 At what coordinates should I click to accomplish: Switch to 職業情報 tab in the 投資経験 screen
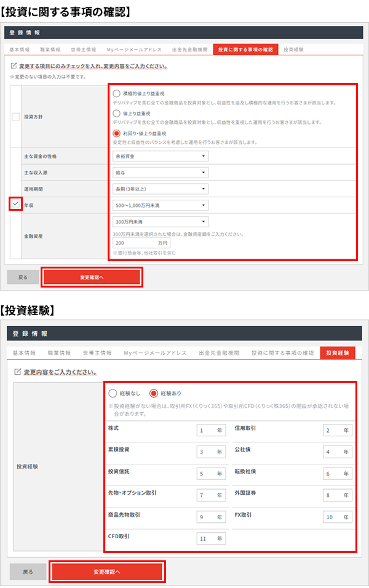coord(59,353)
